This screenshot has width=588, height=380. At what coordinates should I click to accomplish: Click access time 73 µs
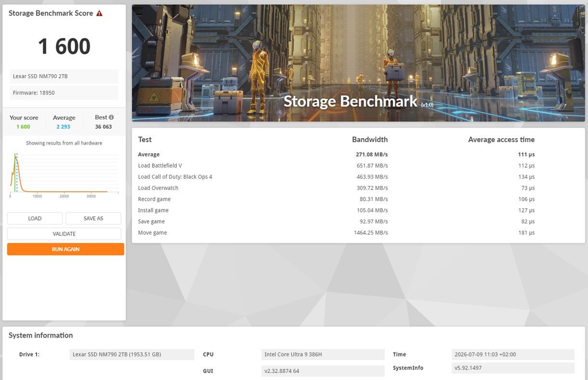click(528, 188)
